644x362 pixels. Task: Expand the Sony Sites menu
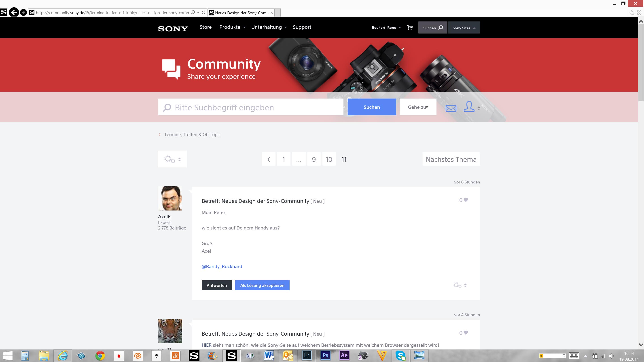[x=464, y=28]
